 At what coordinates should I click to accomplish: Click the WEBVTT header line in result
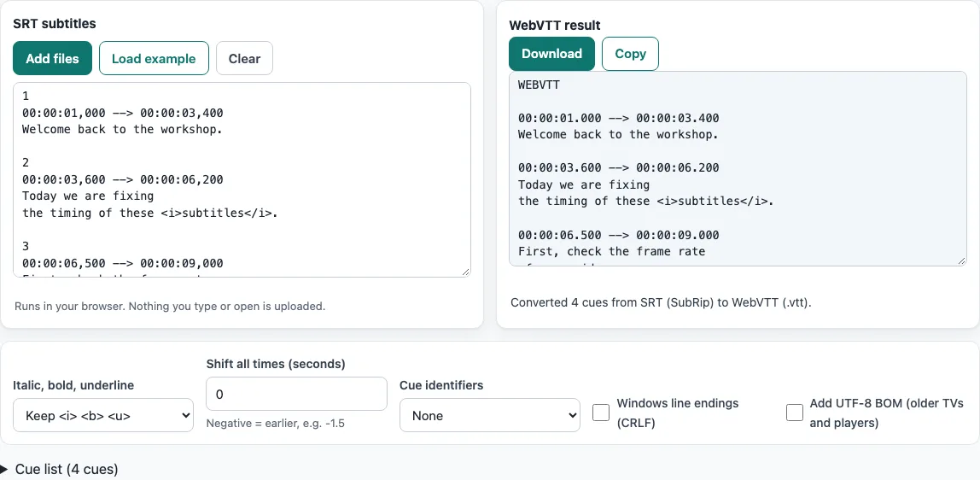[539, 85]
